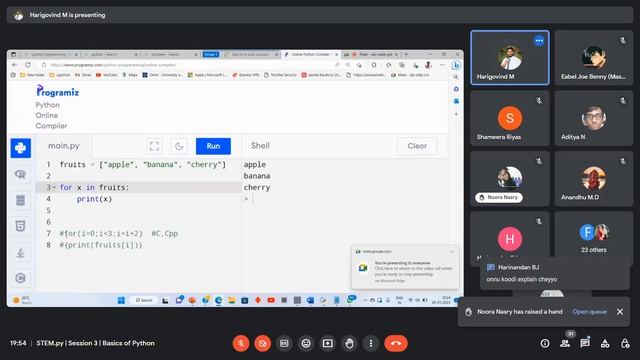Image resolution: width=640 pixels, height=360 pixels.
Task: Select Shameera Riyas participant tile
Action: click(x=510, y=118)
